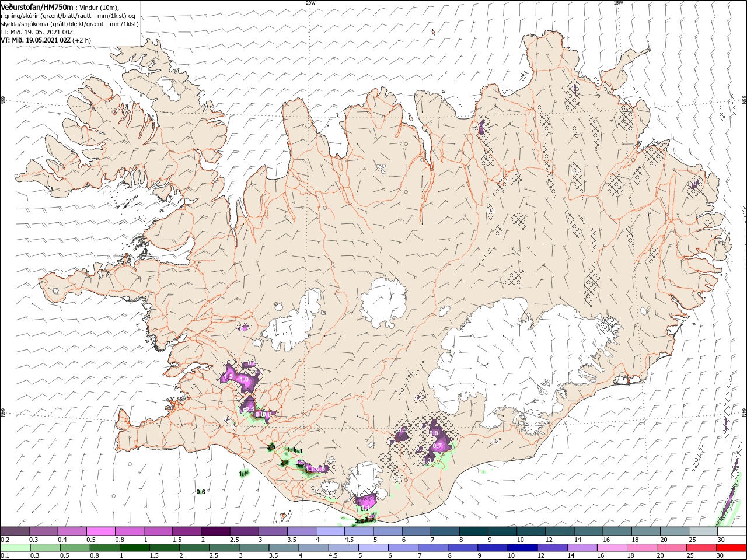Image resolution: width=747 pixels, height=560 pixels.
Task: Select the bright red 30 swatch in lower legend
Action: point(731,548)
